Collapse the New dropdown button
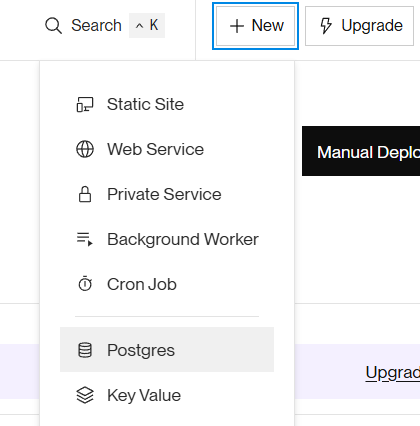 (255, 26)
